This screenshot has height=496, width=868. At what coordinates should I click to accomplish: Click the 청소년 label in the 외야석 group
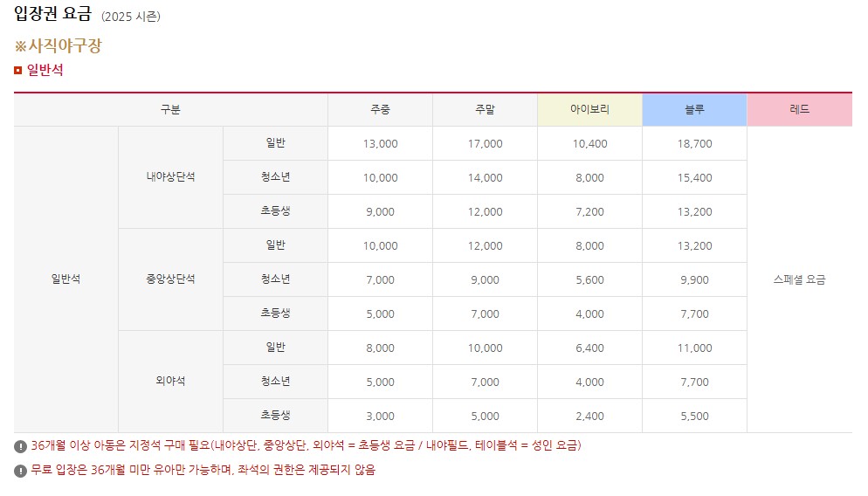click(275, 382)
